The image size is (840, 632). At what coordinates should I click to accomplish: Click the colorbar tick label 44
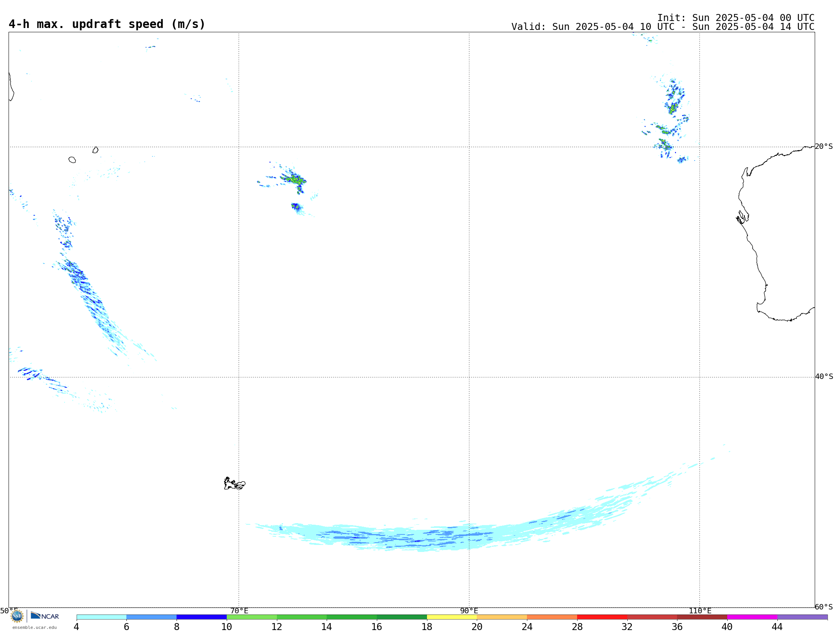(x=777, y=627)
